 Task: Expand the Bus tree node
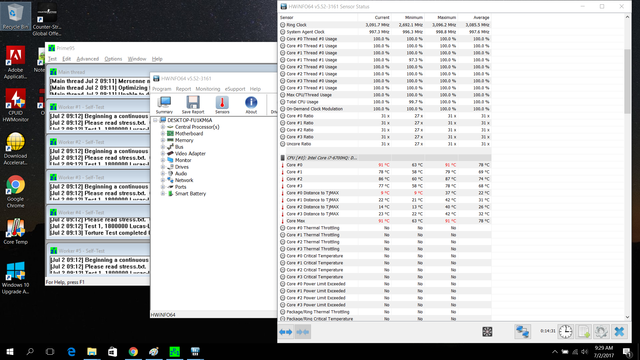click(x=163, y=147)
